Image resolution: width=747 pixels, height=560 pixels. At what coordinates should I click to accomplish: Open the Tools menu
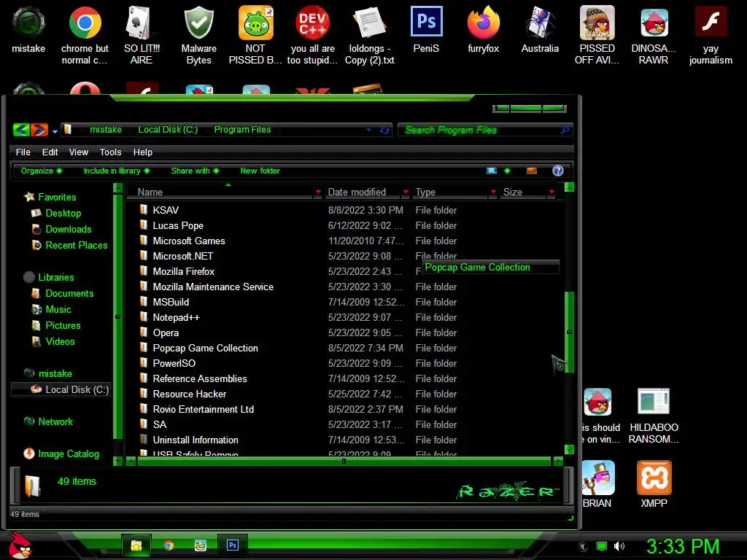[111, 152]
